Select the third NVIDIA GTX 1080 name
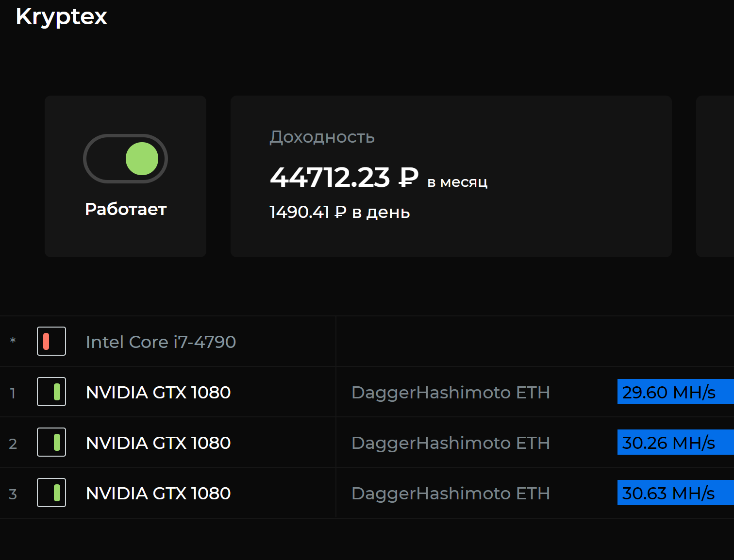The width and height of the screenshot is (734, 560). pos(158,494)
